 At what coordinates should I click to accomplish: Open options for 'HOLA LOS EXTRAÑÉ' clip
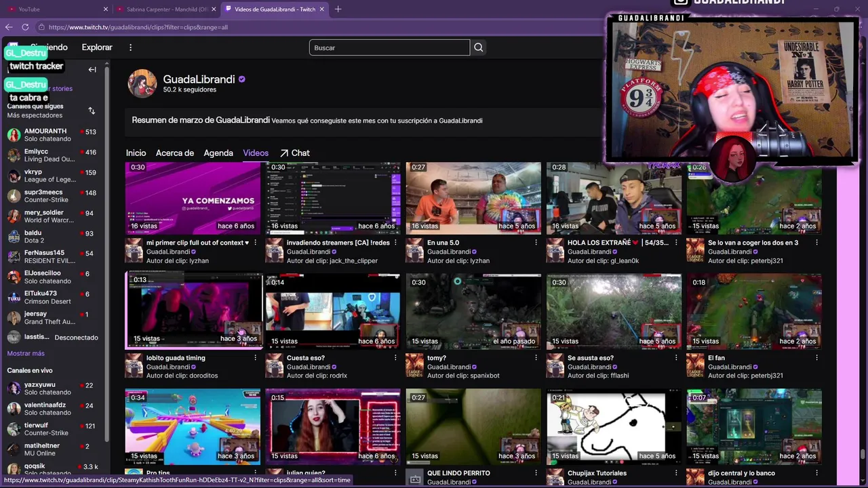tap(676, 243)
